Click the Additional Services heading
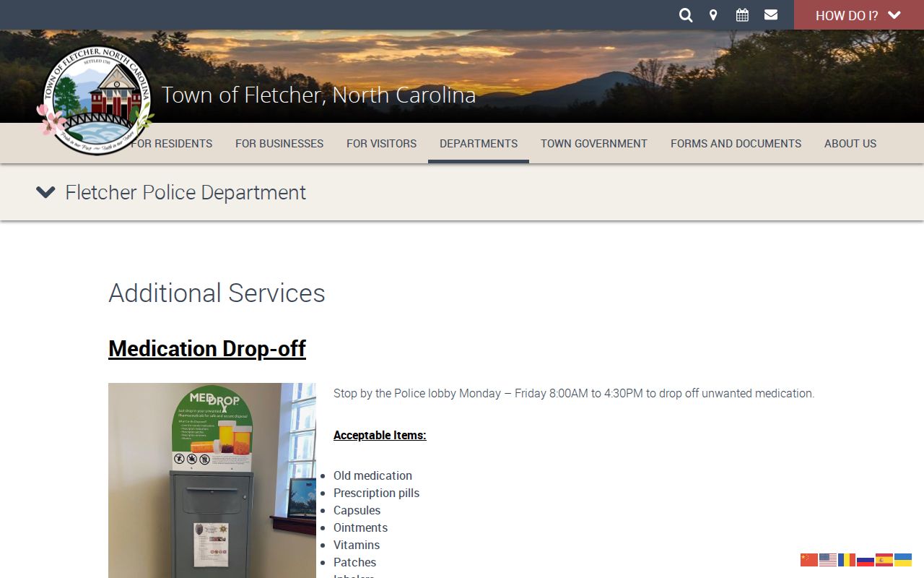The image size is (924, 578). tap(217, 293)
